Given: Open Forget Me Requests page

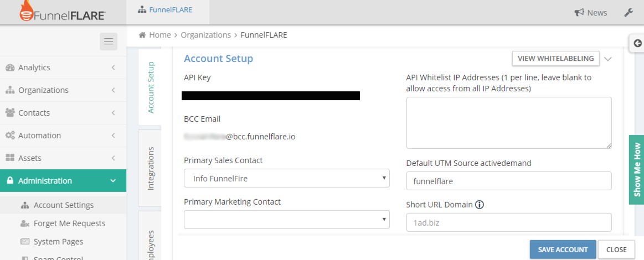Looking at the screenshot, I should [69, 223].
